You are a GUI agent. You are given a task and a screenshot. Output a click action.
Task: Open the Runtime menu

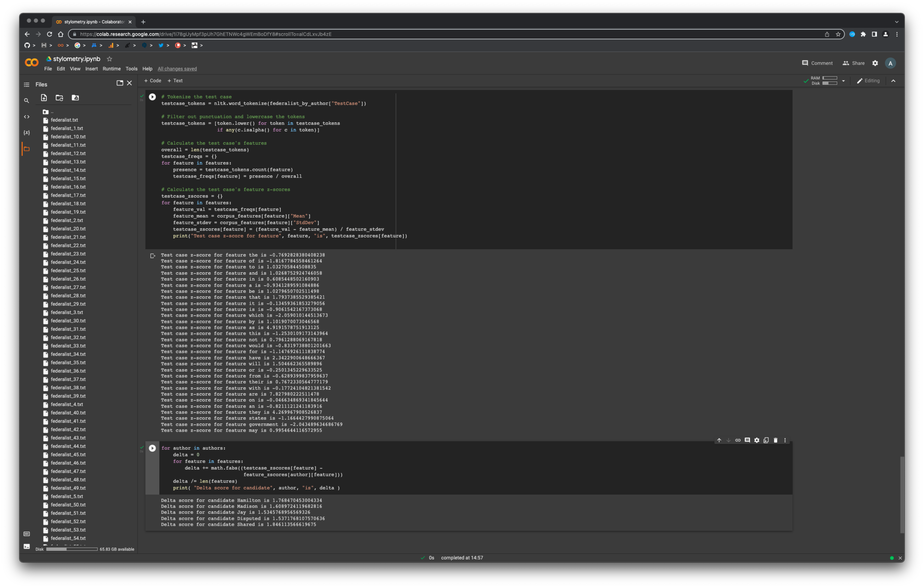tap(112, 69)
